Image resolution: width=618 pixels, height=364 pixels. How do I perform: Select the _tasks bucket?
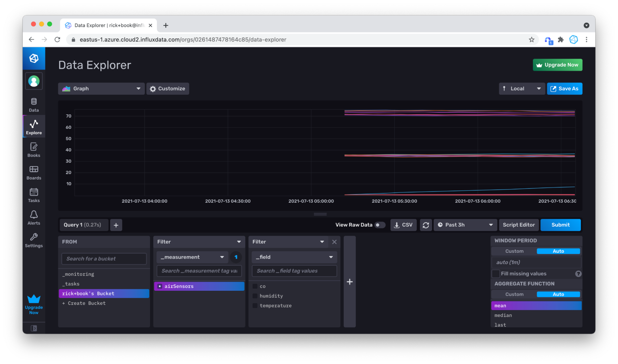click(104, 284)
